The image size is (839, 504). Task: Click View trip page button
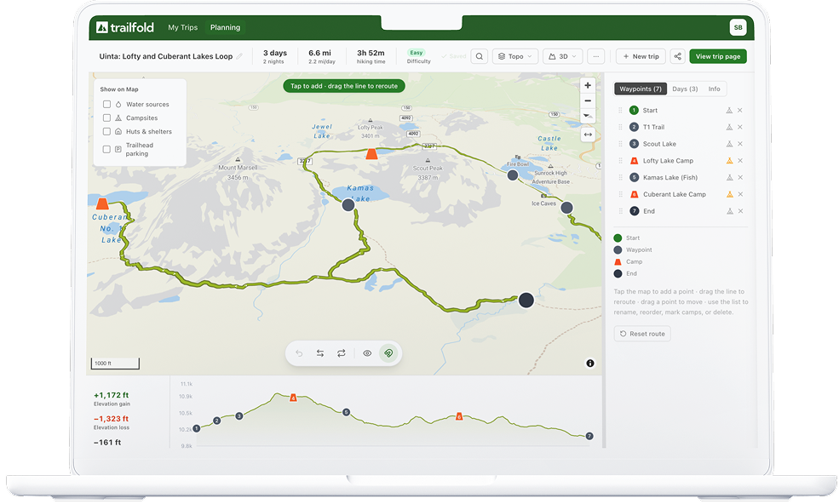[x=717, y=56]
